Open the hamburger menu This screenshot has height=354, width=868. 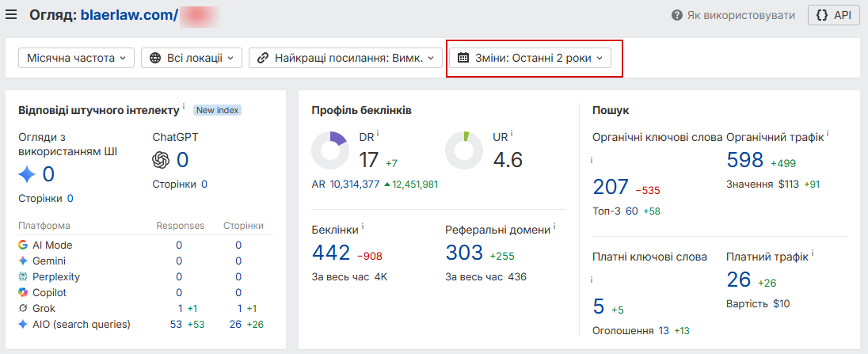pos(11,15)
